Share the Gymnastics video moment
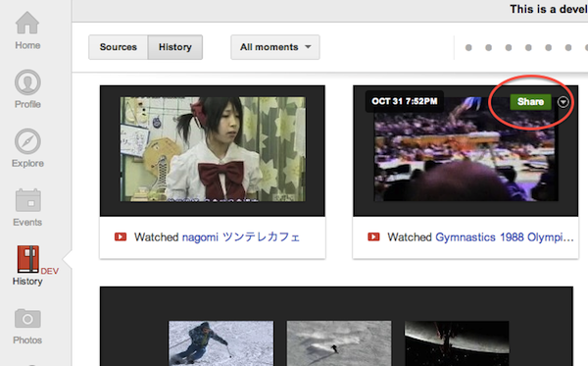This screenshot has height=366, width=588. [530, 102]
